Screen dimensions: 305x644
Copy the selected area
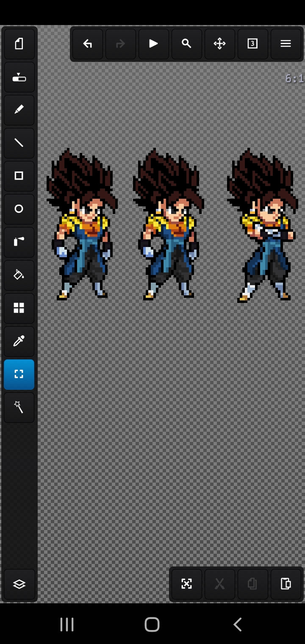[253, 584]
